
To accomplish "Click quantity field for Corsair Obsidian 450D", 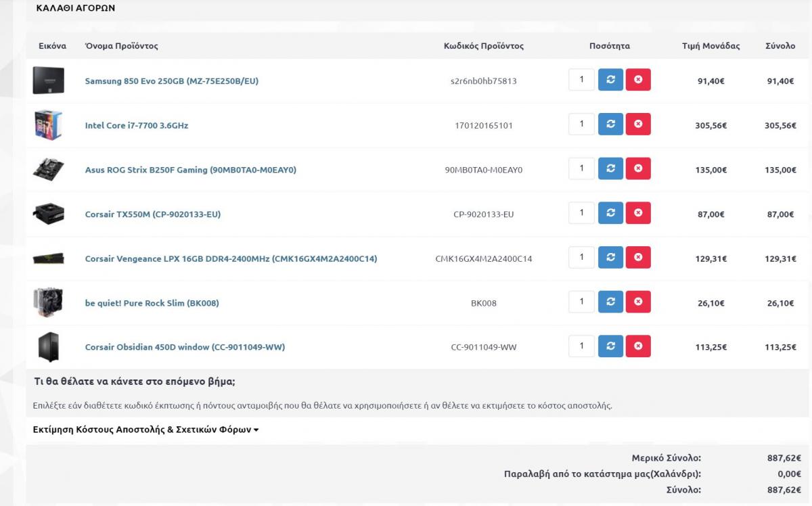I will (x=581, y=346).
